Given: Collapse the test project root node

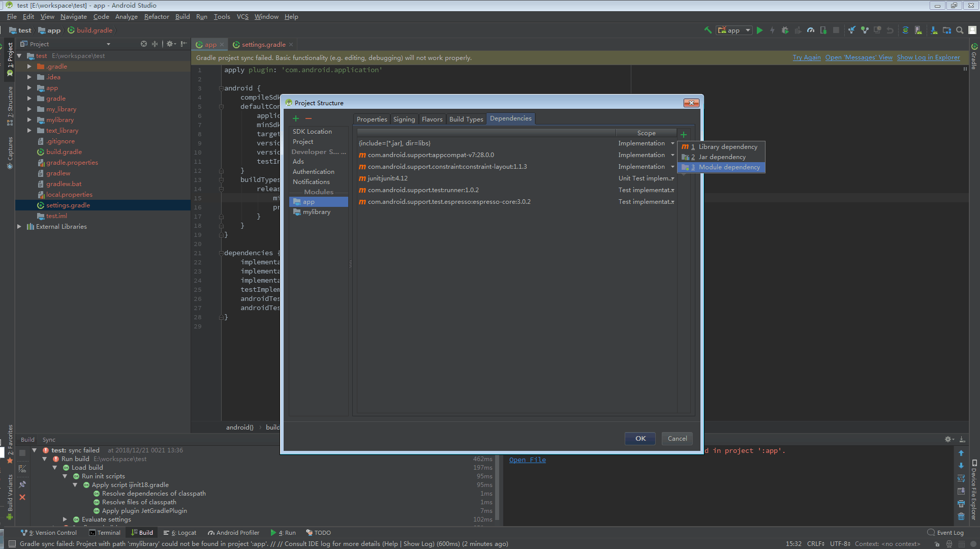Looking at the screenshot, I should (x=19, y=55).
